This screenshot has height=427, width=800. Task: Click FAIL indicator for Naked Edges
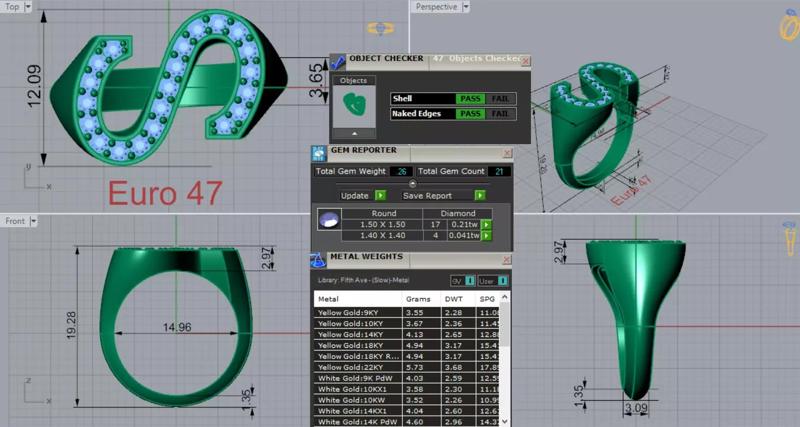pos(500,114)
